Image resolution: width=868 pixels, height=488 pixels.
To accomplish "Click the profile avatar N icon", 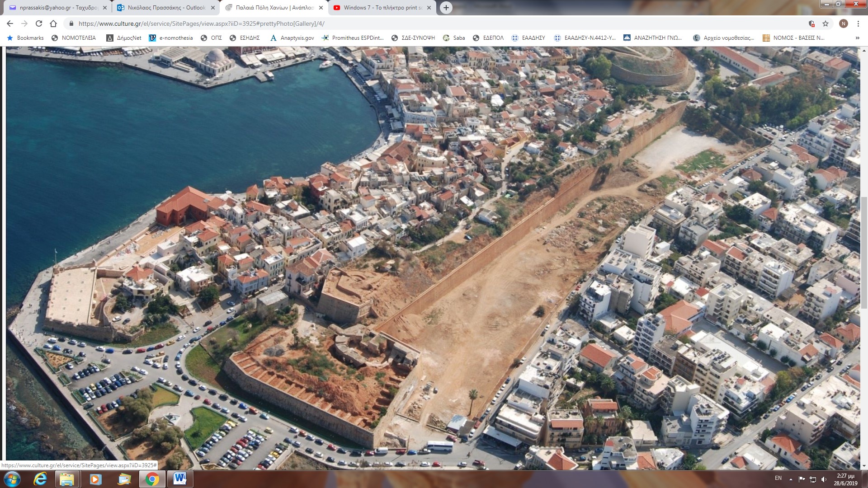I will (x=843, y=23).
